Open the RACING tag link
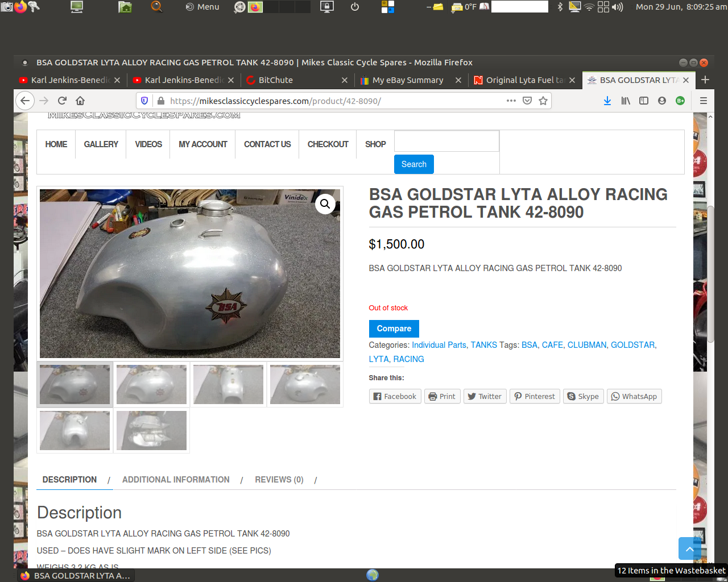 [x=409, y=359]
